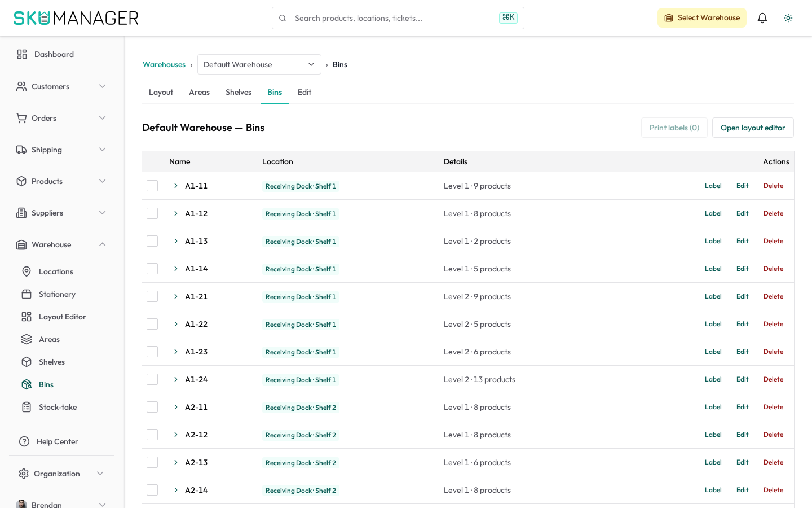Expand the Customers menu chevron
The height and width of the screenshot is (508, 812).
pos(103,86)
